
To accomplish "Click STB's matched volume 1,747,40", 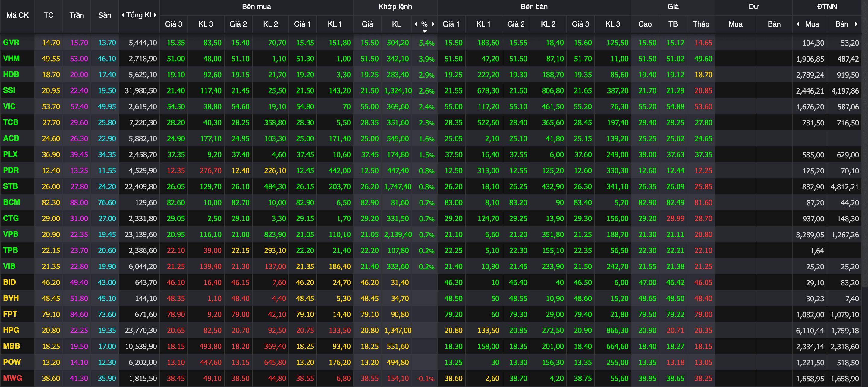I will [x=398, y=187].
